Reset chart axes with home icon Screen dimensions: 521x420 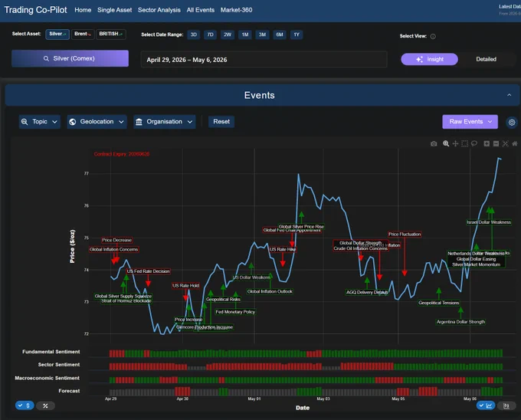click(x=515, y=143)
